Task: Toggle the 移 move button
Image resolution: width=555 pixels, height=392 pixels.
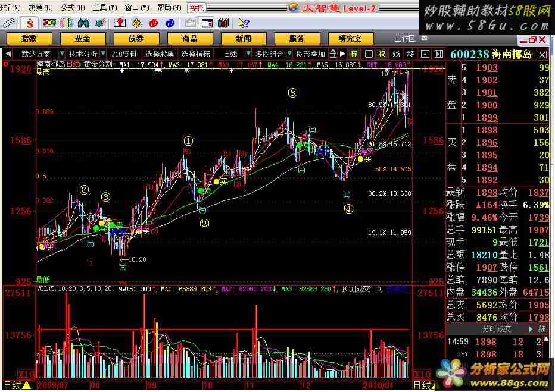Action: click(x=410, y=54)
